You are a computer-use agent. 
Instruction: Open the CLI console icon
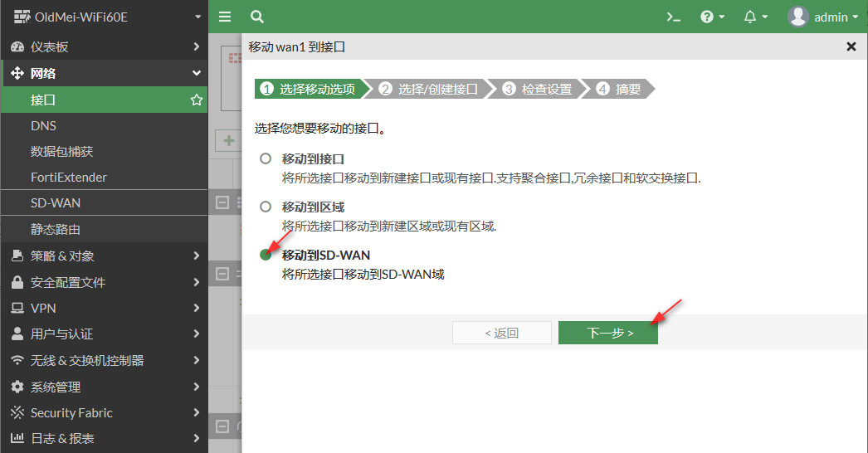[x=673, y=17]
